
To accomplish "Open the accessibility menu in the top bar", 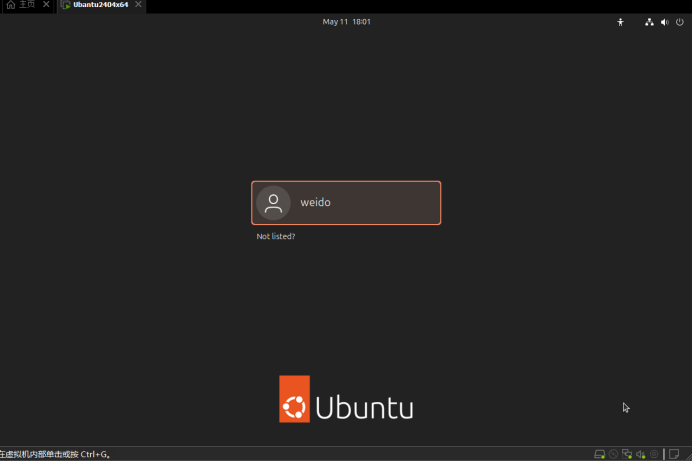I will [621, 22].
